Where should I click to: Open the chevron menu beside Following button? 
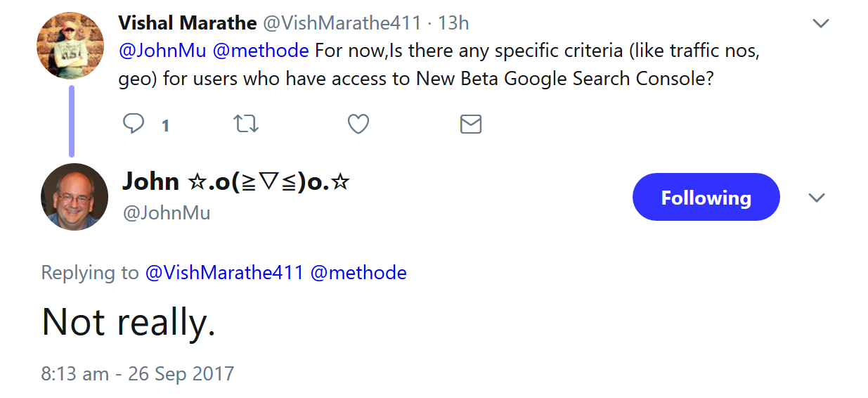coord(816,198)
